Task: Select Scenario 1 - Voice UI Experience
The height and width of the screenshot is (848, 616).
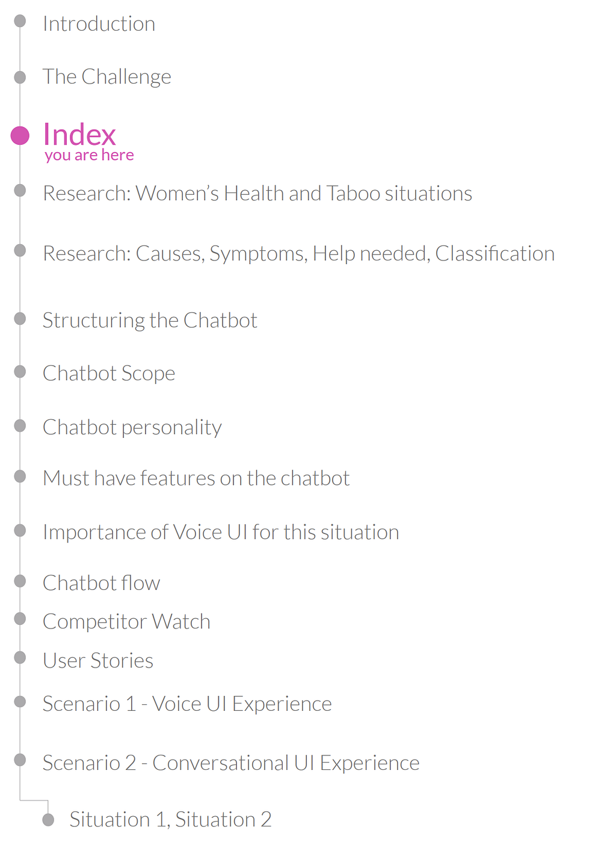Action: pyautogui.click(x=187, y=704)
